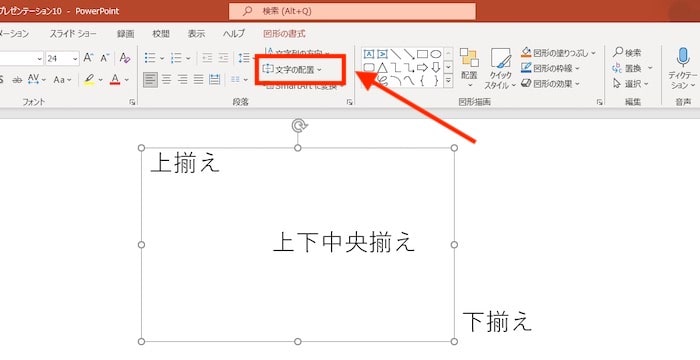Click 検索 find in the editing group
Screen dimensions: 700x360
click(x=627, y=53)
